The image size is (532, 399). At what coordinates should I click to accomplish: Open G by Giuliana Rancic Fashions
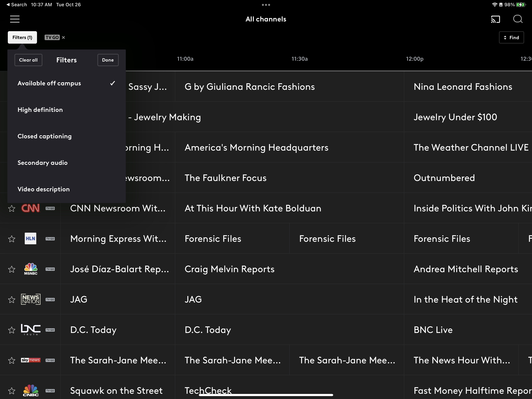coord(289,87)
